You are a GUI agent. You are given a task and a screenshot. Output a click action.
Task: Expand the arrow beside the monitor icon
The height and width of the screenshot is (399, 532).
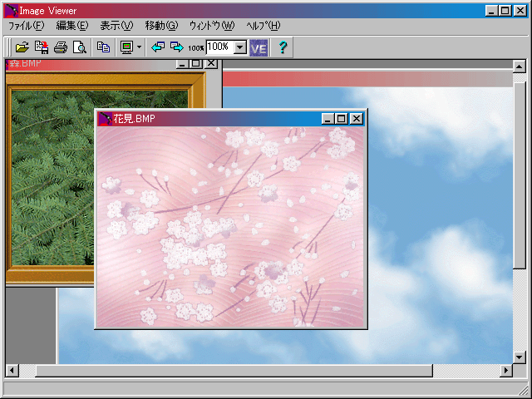pyautogui.click(x=140, y=47)
